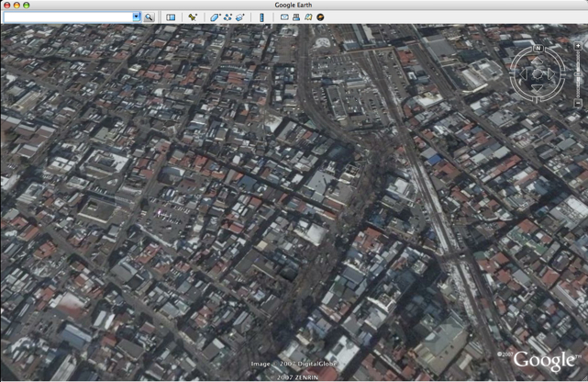Pan the view down with compass arrow
This screenshot has height=382, width=588.
click(538, 88)
